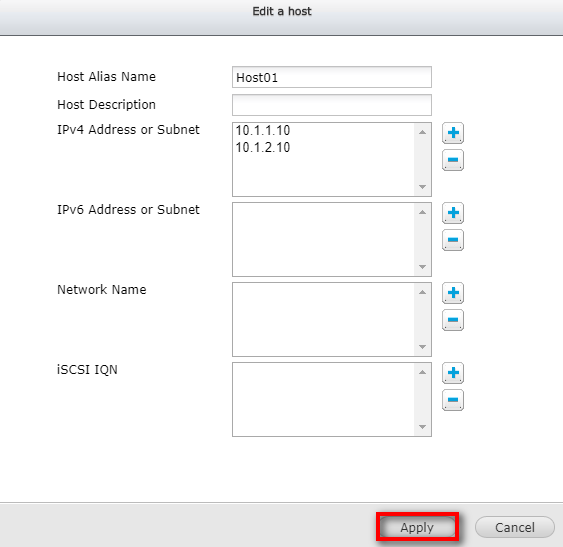Add a new Network Name entry
Screen dimensions: 563x547
click(453, 293)
